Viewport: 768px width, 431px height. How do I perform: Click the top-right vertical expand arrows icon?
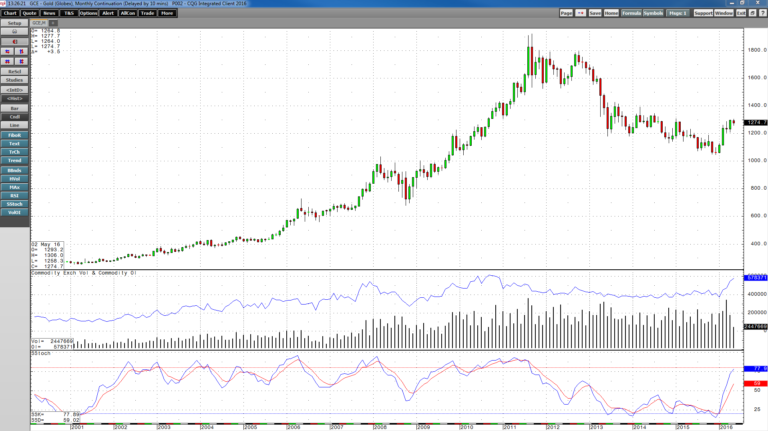[21, 51]
